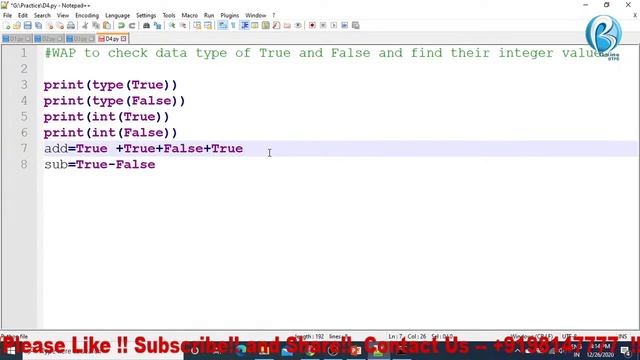Close the D4.py tab with its x
640x360 pixels.
[x=124, y=39]
